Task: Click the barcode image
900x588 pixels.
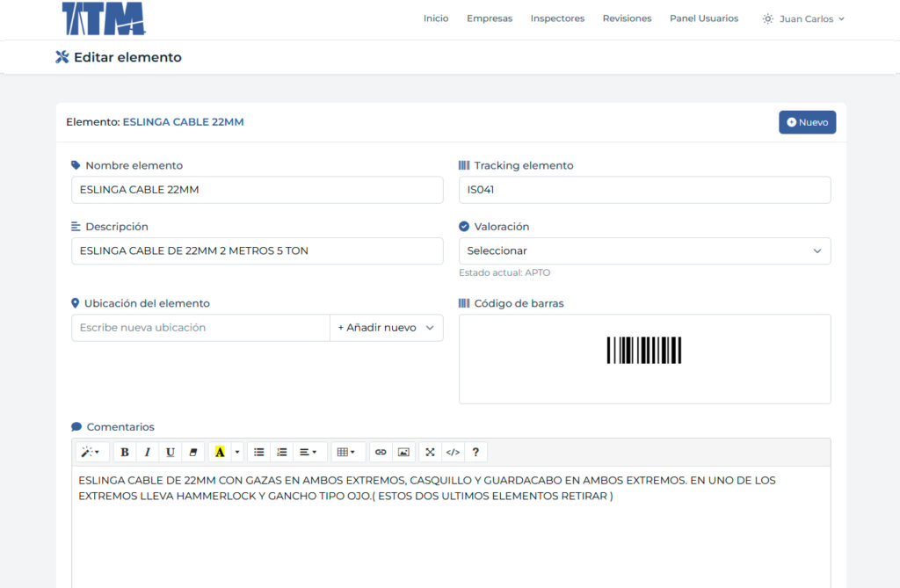Action: click(x=644, y=350)
